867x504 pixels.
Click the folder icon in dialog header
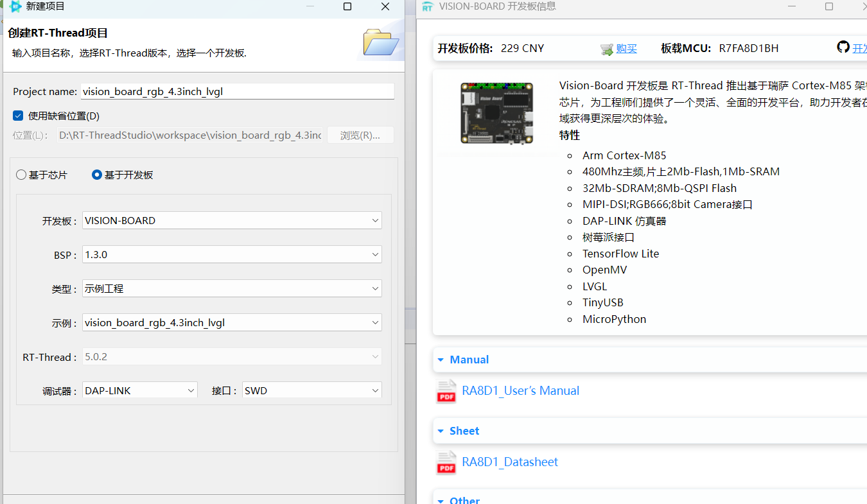[381, 42]
